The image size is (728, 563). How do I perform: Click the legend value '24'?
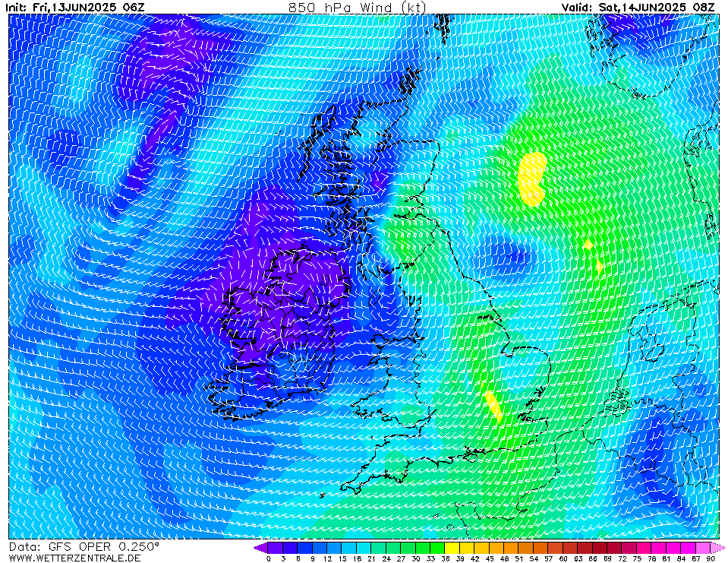(x=386, y=558)
